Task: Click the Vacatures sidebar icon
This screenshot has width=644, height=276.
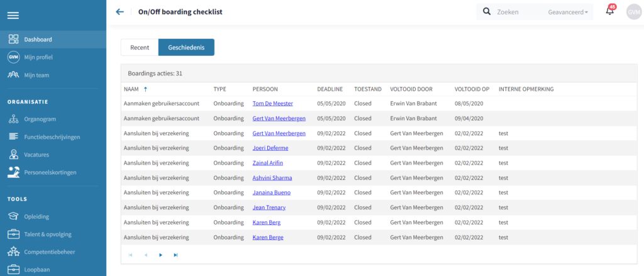Action: click(x=13, y=154)
